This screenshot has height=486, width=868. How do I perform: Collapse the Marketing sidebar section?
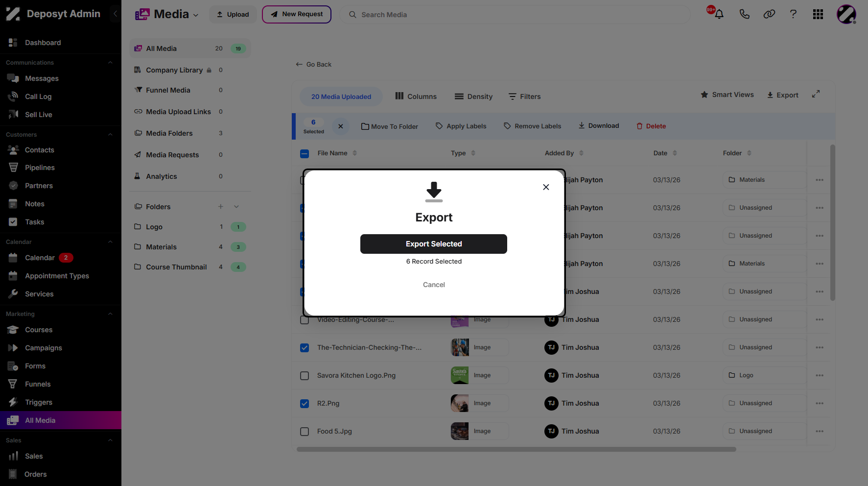[x=110, y=314]
